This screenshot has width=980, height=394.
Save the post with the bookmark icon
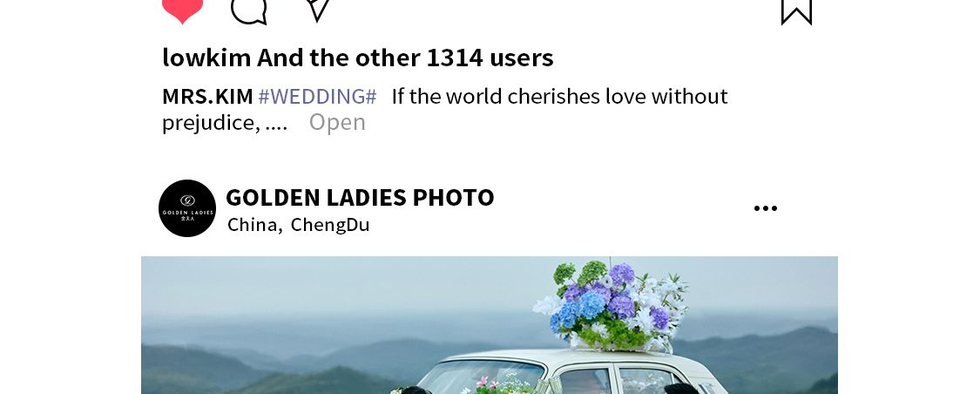797,11
